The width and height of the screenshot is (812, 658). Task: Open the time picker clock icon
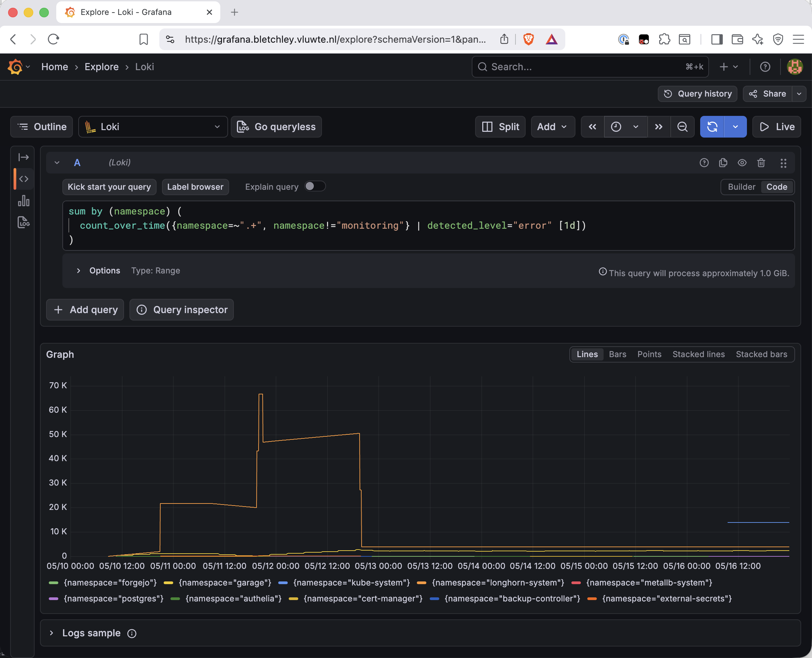616,127
